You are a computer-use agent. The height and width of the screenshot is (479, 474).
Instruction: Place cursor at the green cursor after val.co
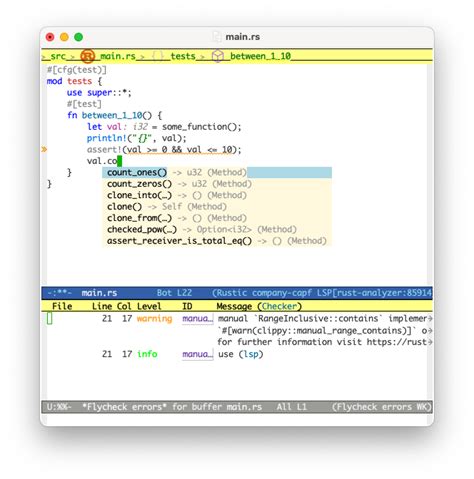point(120,161)
